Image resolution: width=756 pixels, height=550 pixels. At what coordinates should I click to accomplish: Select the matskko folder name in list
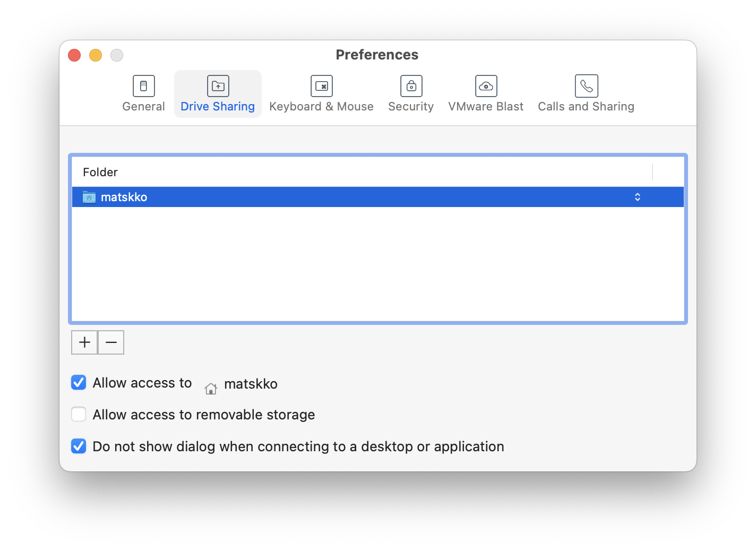124,197
